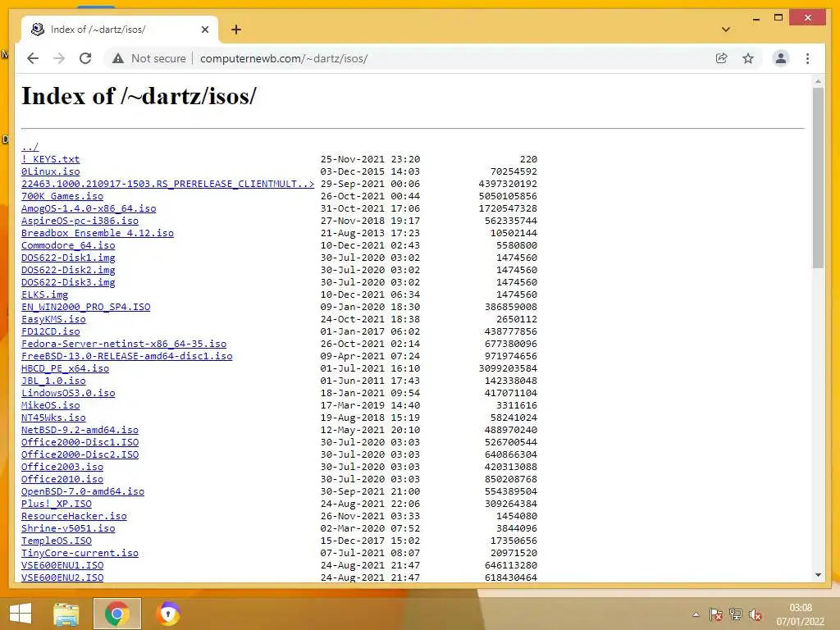Open the Action Center flag icon
The height and width of the screenshot is (630, 840).
pos(715,614)
